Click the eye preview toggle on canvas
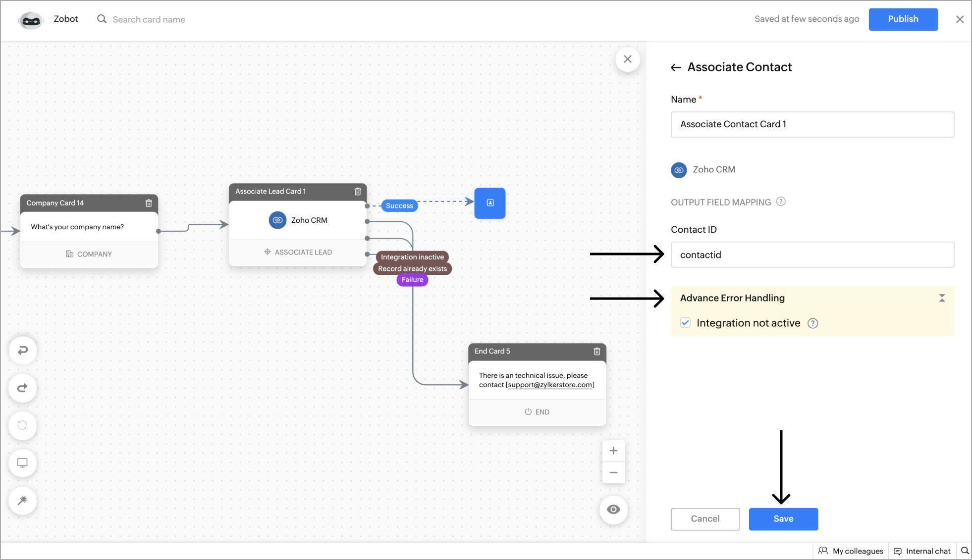972x560 pixels. tap(614, 509)
